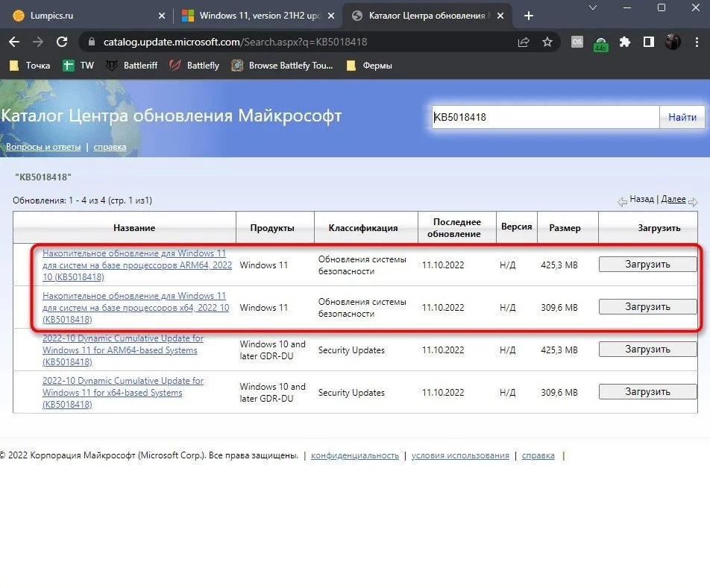
Task: Open the tab search chevron
Action: (593, 7)
